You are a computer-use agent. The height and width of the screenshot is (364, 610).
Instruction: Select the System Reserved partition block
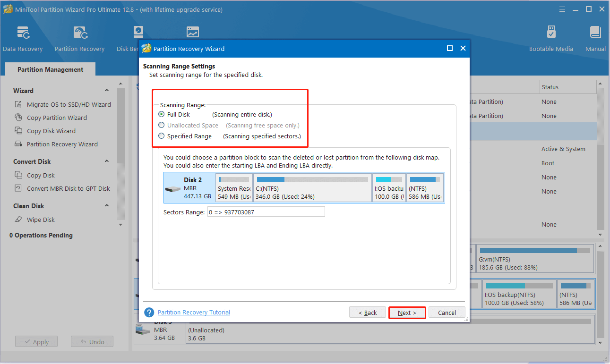pyautogui.click(x=234, y=188)
